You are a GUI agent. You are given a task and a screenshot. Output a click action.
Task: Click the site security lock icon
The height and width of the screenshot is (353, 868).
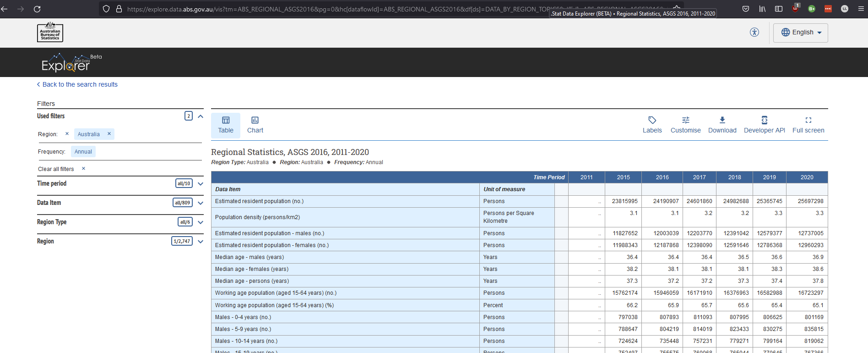pyautogui.click(x=119, y=9)
